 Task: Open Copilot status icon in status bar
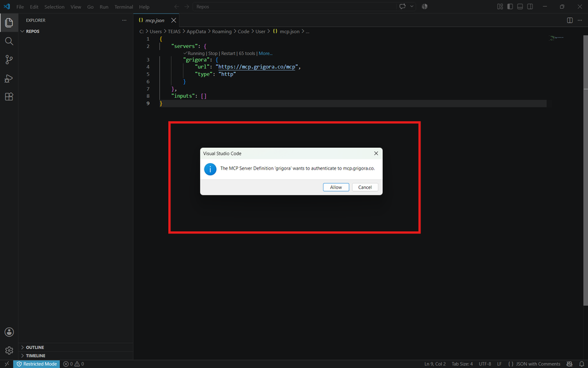click(x=569, y=364)
